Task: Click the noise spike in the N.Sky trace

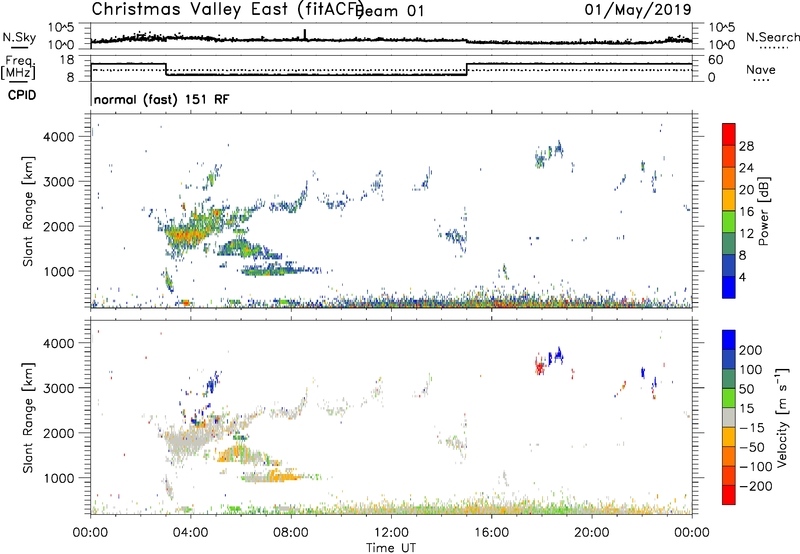Action: pyautogui.click(x=305, y=34)
